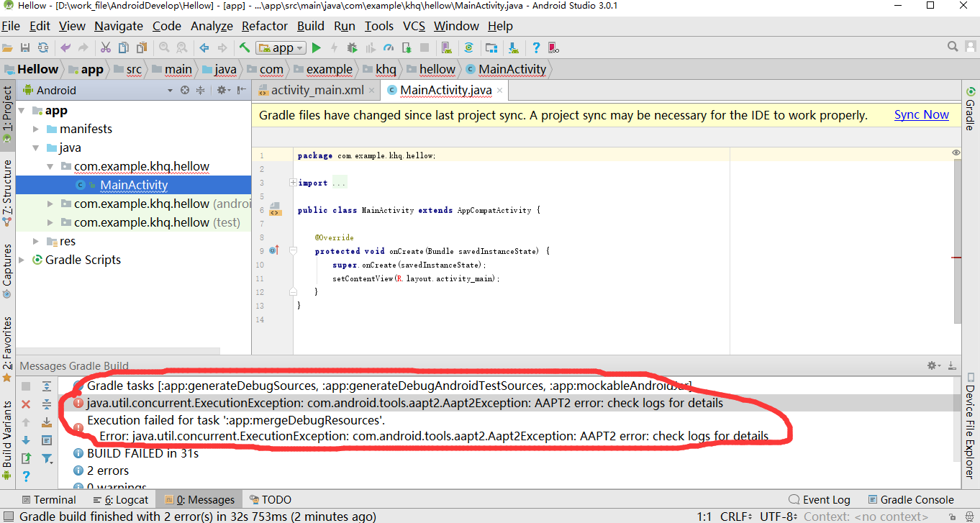
Task: Open the VCS menu
Action: coord(414,26)
